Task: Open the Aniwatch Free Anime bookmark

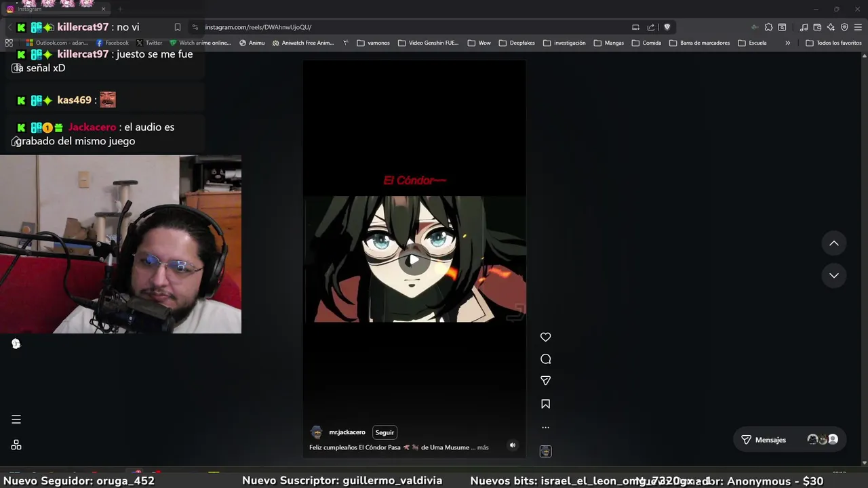Action: [303, 43]
